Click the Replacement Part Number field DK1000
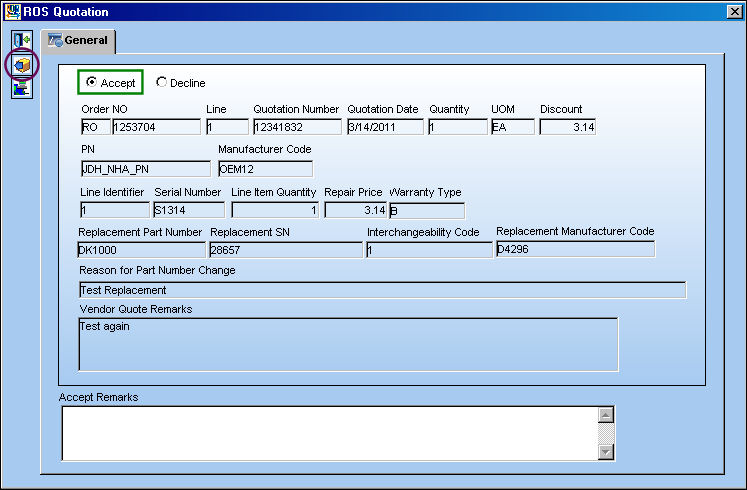 (x=141, y=250)
